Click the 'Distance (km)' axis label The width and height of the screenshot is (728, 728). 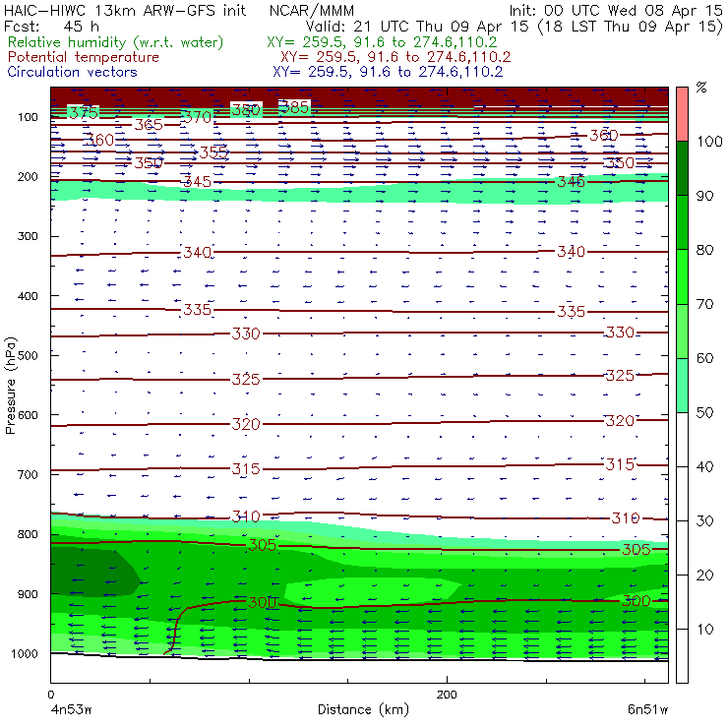[363, 710]
